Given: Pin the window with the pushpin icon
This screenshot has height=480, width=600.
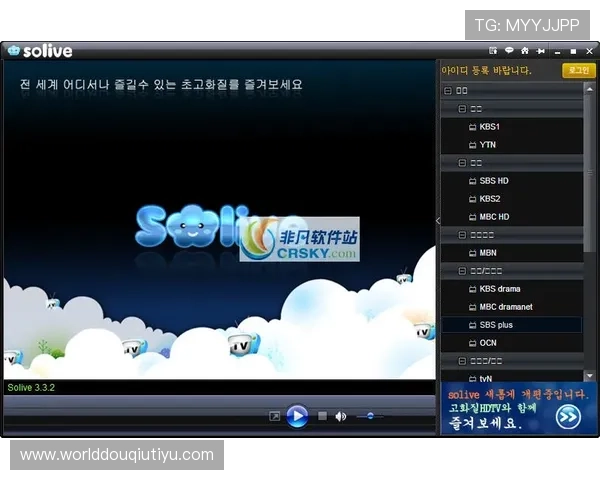Looking at the screenshot, I should pyautogui.click(x=540, y=51).
